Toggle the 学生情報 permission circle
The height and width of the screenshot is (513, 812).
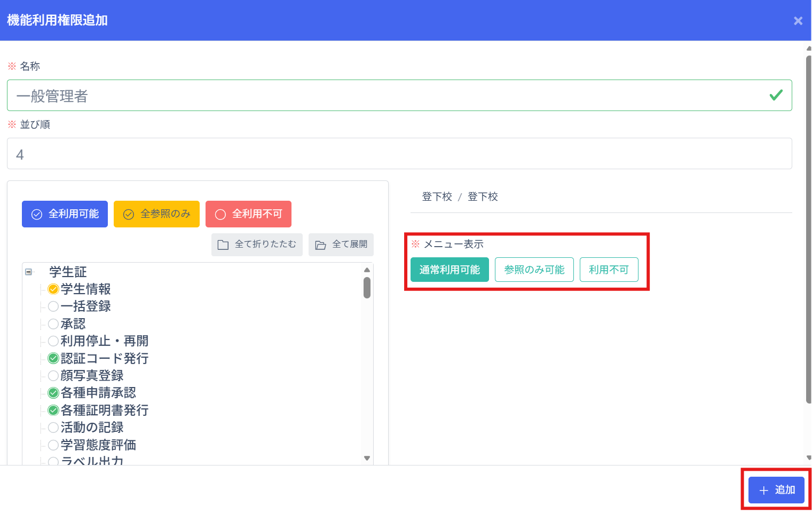[x=53, y=289]
